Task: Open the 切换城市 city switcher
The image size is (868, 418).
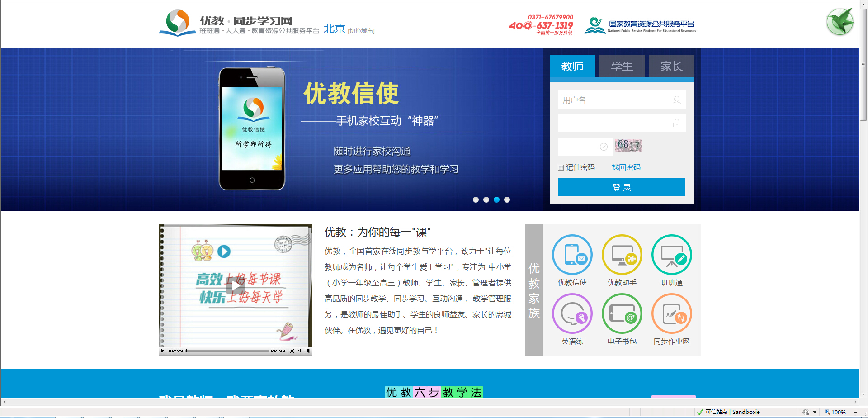Action: [x=361, y=31]
